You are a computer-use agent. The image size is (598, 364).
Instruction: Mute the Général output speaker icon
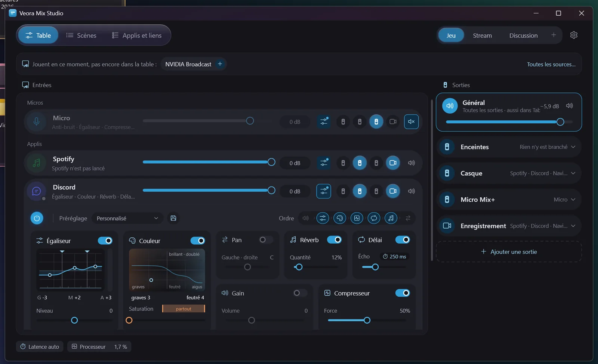[569, 106]
